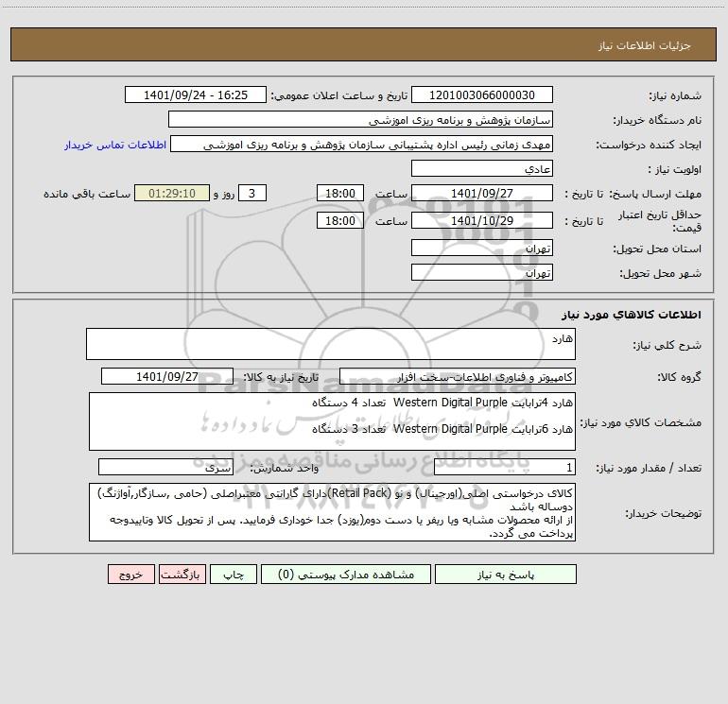This screenshot has height=704, width=728.
Task: Select the request number field 1201003066000030
Action: coord(482,95)
